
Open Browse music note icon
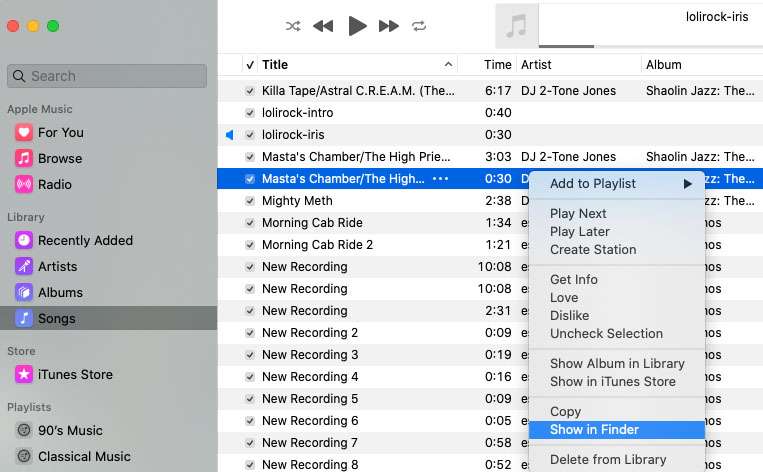[x=24, y=158]
